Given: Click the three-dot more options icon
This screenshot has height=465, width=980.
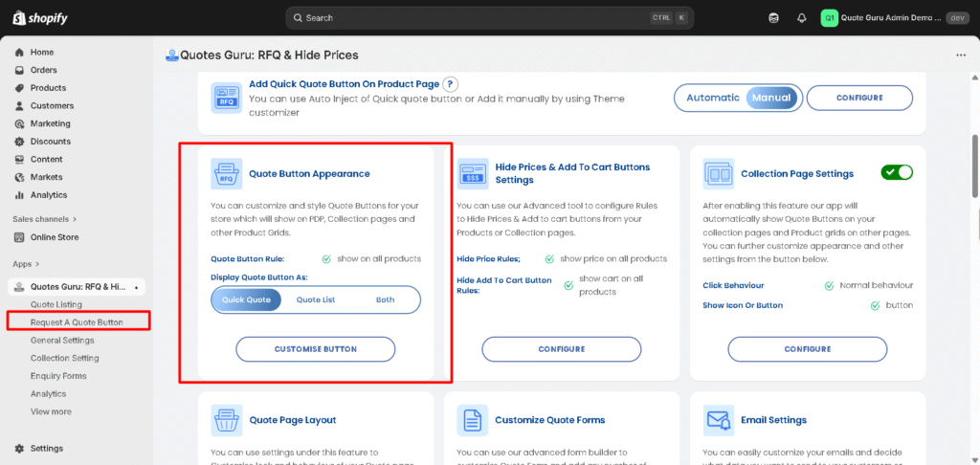Looking at the screenshot, I should [961, 55].
